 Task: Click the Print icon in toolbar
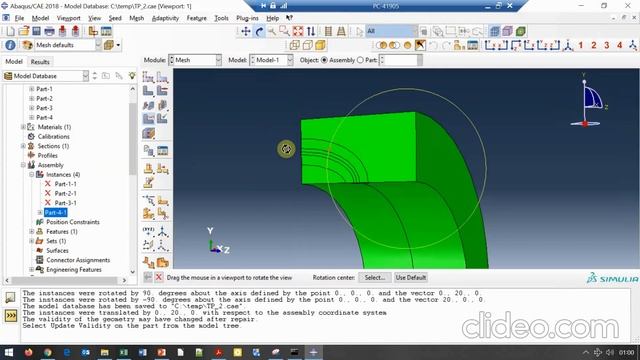[49, 31]
